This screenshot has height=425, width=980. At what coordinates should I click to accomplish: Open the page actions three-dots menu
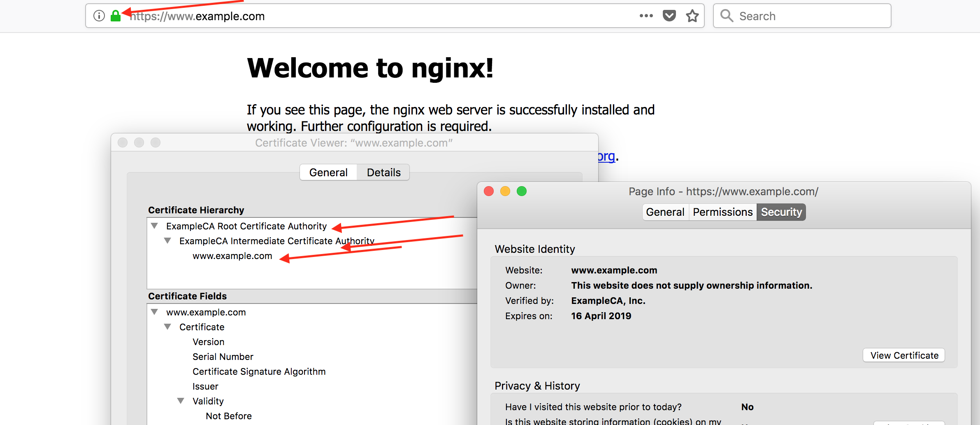pyautogui.click(x=646, y=16)
